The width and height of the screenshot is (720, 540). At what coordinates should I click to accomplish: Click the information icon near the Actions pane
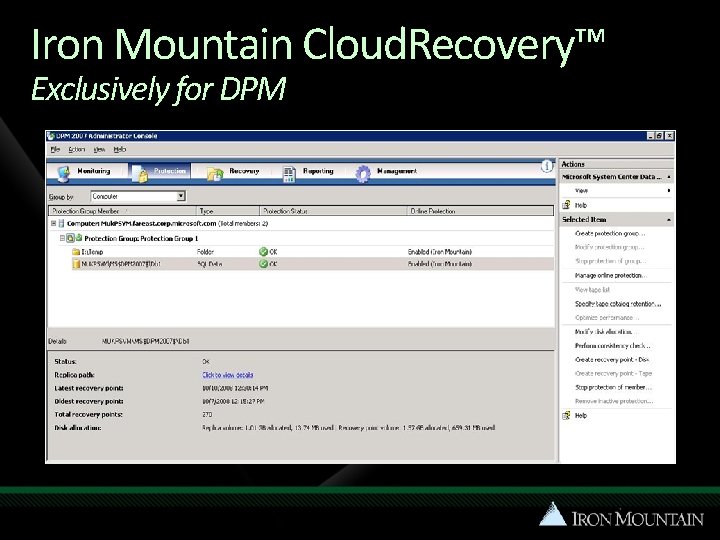click(x=546, y=166)
